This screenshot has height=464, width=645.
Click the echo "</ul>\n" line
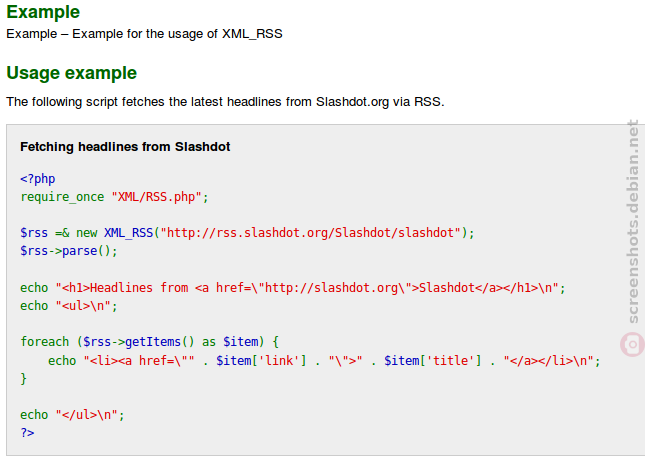point(72,415)
